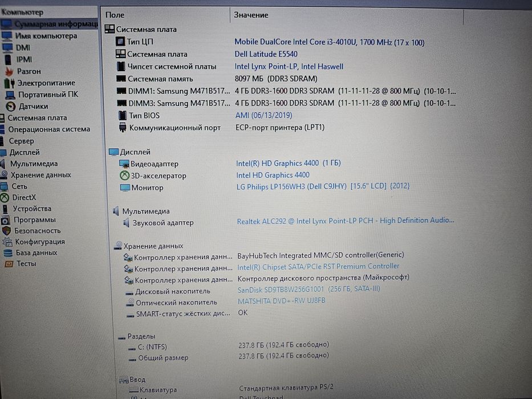Open the MATSHITA DVD+-RW UJ8FB link

point(282,300)
